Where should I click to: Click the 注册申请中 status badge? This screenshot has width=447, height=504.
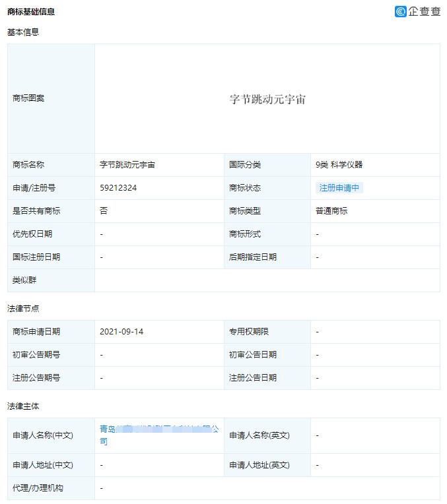click(339, 188)
